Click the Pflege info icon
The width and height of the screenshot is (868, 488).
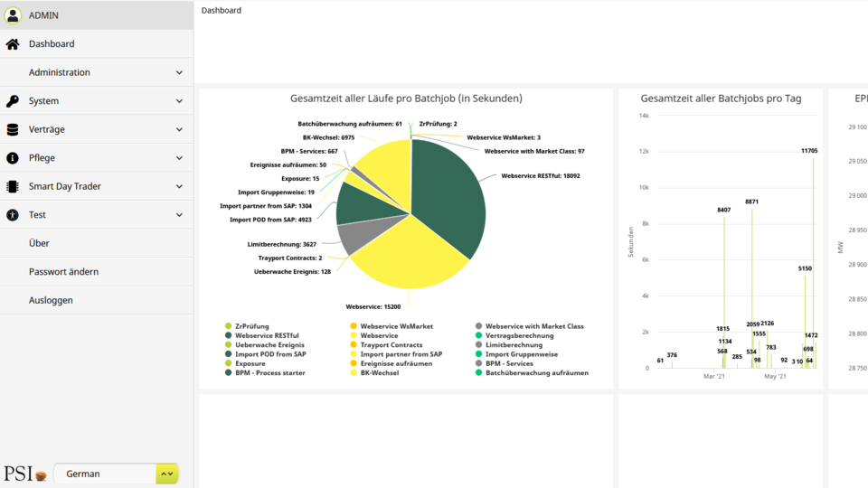[x=13, y=158]
